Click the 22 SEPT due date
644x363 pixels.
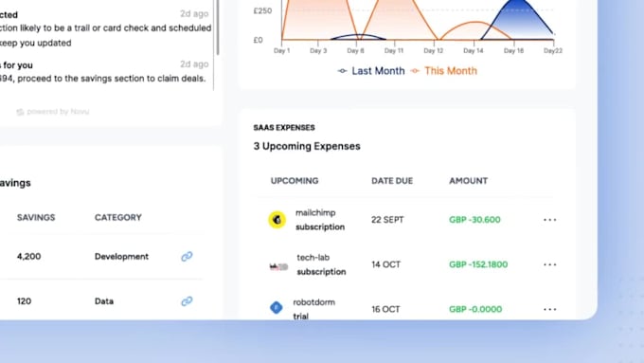[387, 220]
